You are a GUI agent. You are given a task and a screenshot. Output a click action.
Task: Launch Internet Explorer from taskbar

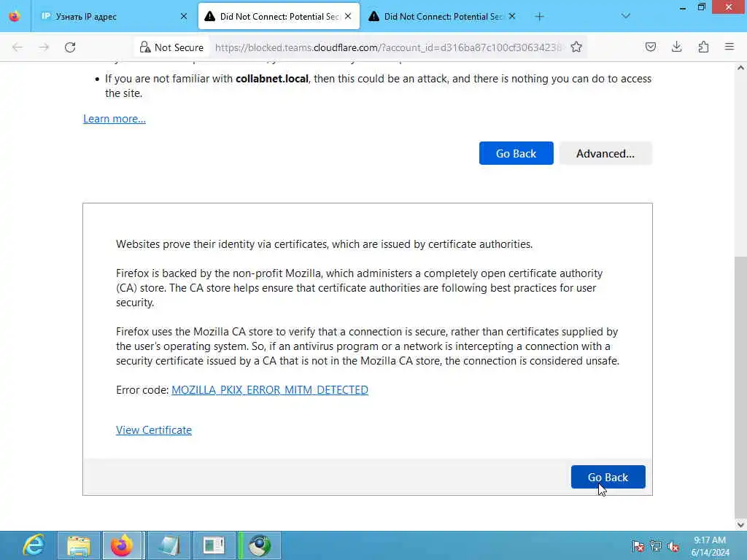pyautogui.click(x=34, y=545)
